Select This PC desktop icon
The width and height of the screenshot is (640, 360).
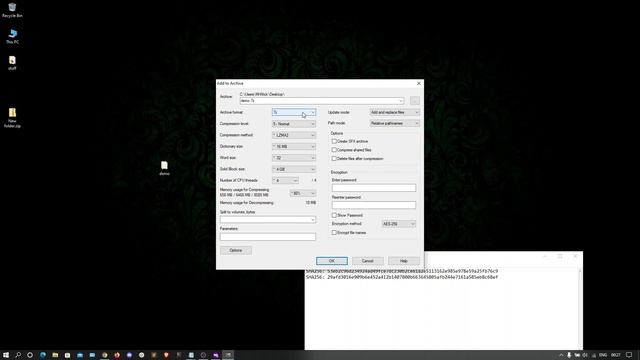coord(12,36)
